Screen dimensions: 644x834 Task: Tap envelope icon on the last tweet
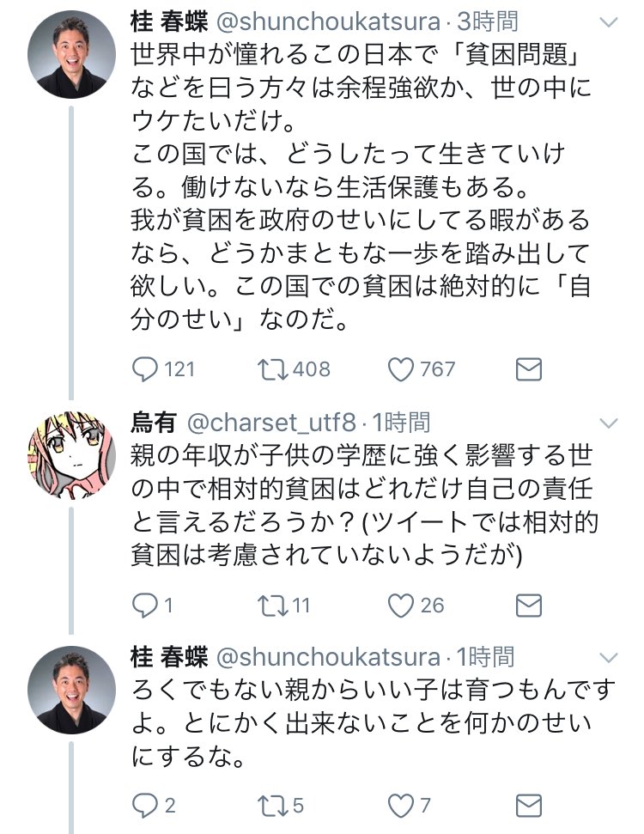point(528,805)
